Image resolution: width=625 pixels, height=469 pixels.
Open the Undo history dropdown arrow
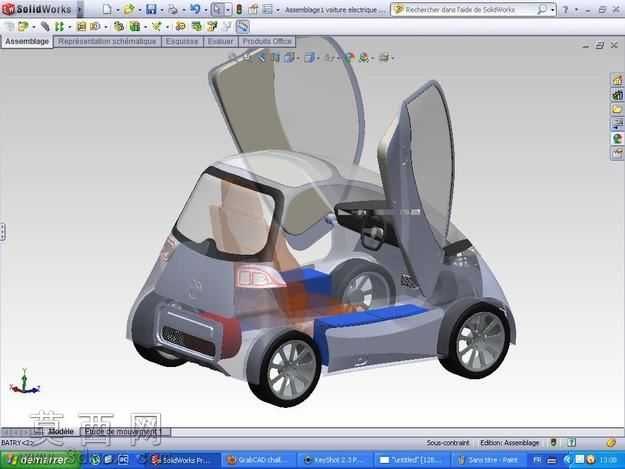[205, 10]
